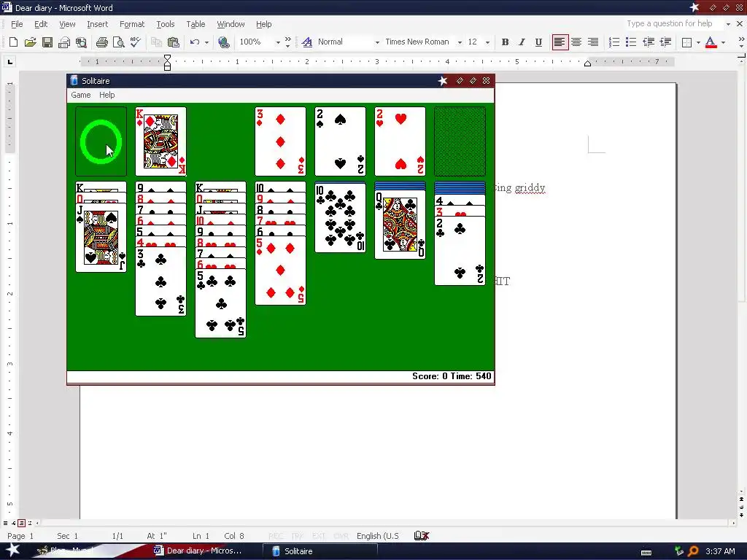Click the Print icon in Word toolbar
747x560 pixels.
tap(101, 42)
